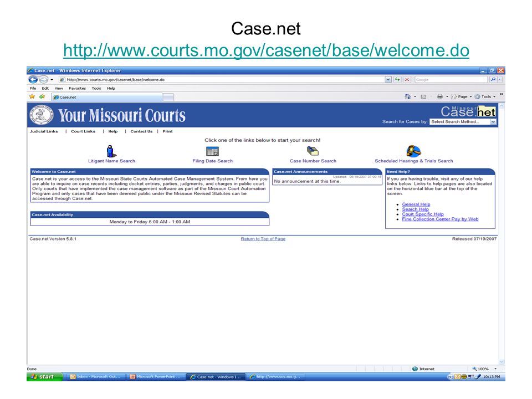Click the Google search magnifier icon
This screenshot has height=399, width=532.
pos(493,79)
